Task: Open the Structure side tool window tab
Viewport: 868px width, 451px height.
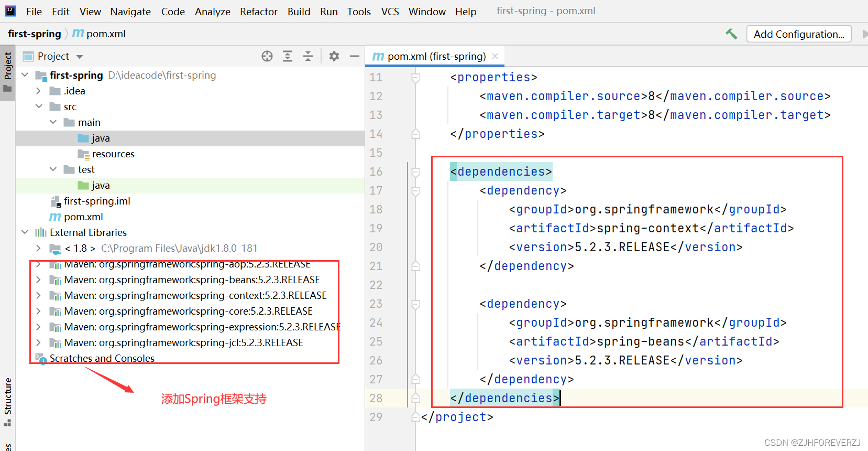Action: click(7, 401)
